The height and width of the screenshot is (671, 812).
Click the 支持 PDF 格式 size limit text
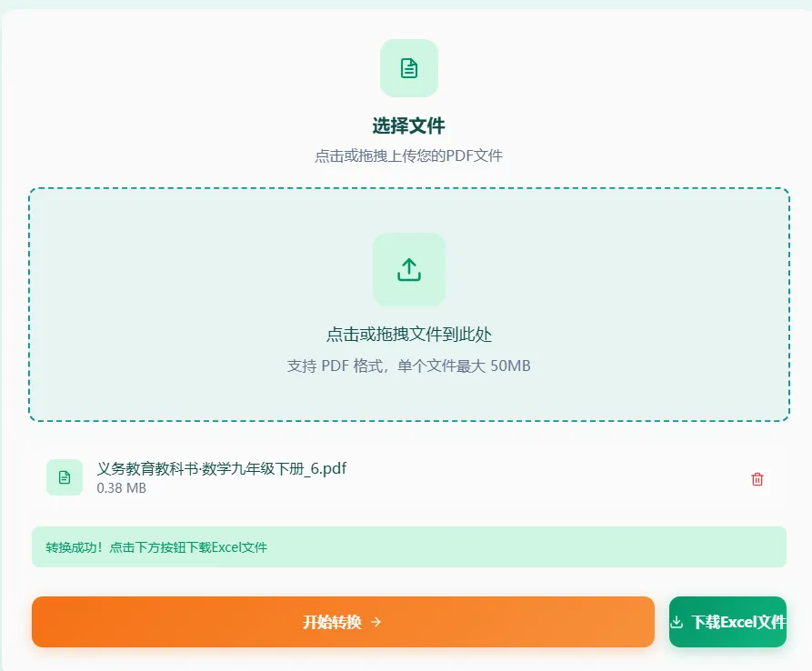coord(409,366)
